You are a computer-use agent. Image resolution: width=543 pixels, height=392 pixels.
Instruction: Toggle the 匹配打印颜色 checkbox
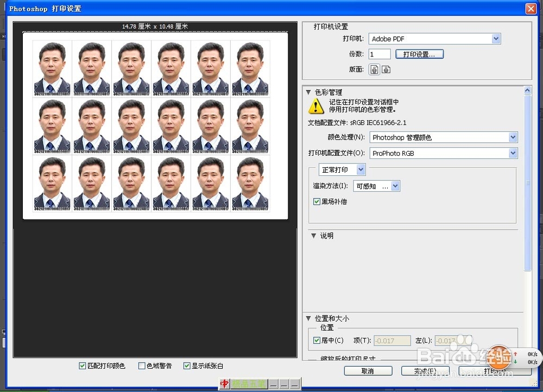coord(83,366)
